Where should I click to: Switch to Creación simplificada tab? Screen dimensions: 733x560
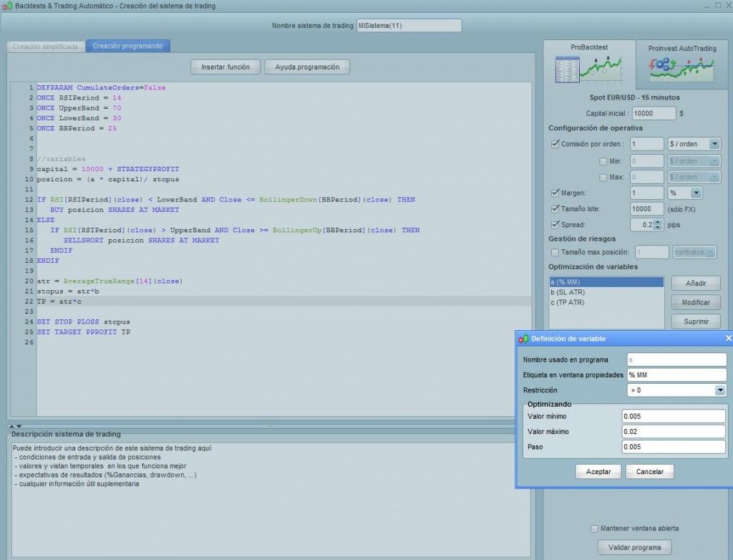click(46, 47)
